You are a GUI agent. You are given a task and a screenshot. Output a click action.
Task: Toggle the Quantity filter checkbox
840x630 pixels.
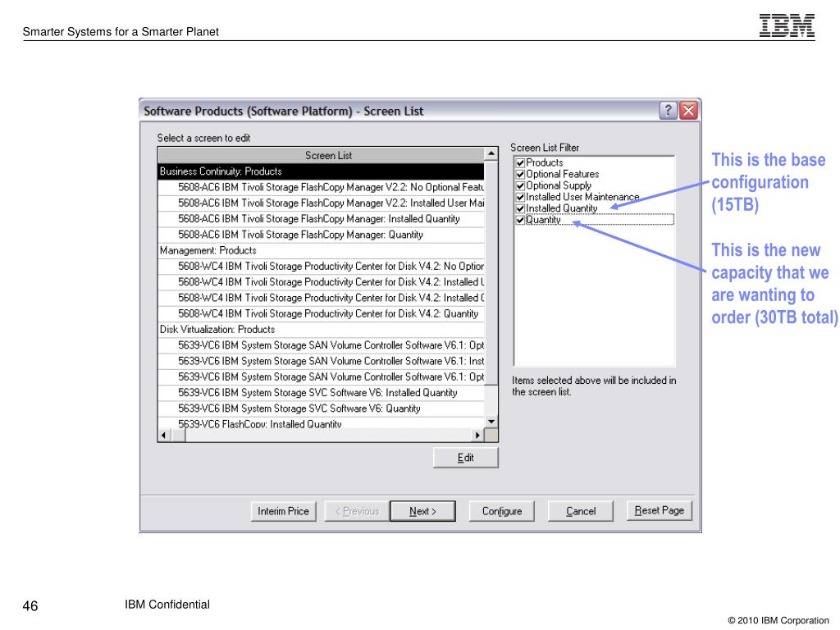(519, 220)
